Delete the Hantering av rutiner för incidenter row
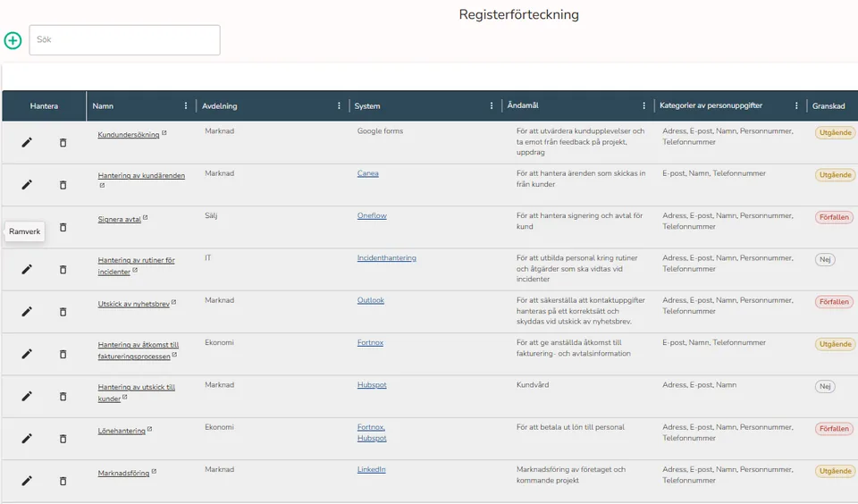 63,269
